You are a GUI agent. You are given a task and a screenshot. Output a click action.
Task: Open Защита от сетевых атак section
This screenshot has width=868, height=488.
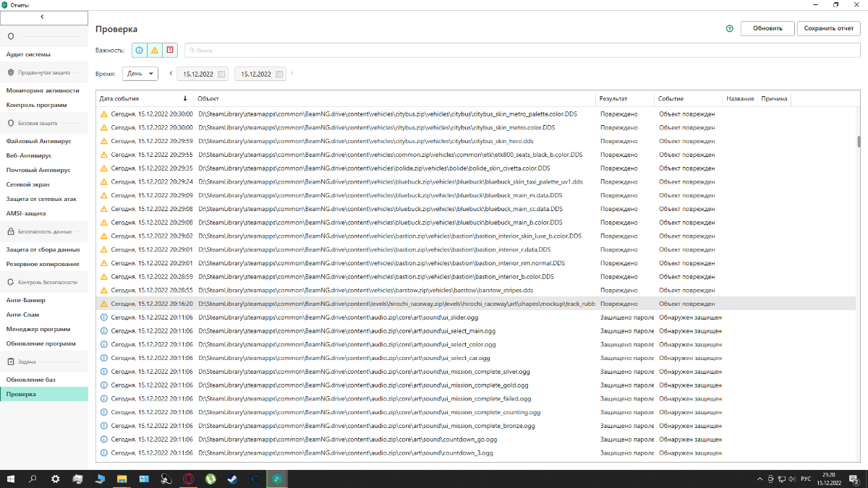pyautogui.click(x=44, y=199)
